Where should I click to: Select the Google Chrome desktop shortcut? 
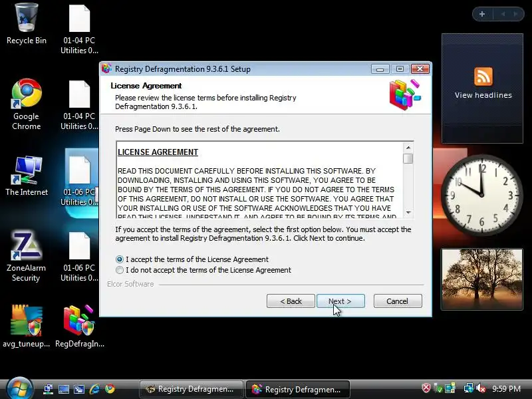(27, 104)
